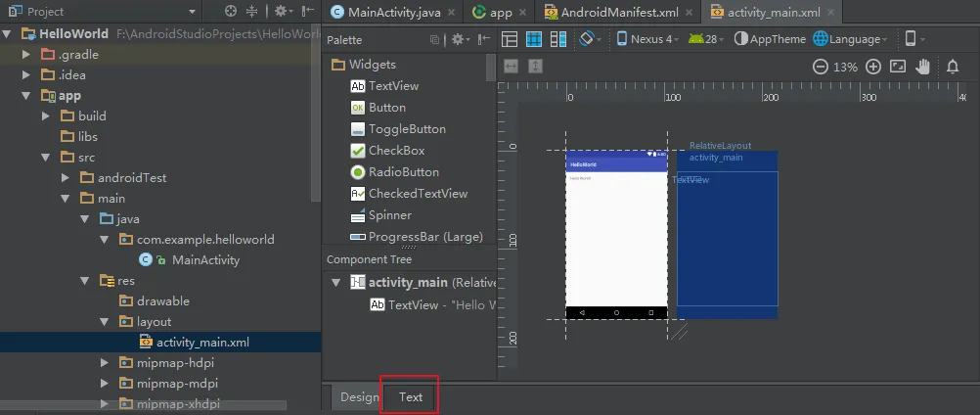The width and height of the screenshot is (980, 415).
Task: Pick the TextView widget in the Palette
Action: click(x=385, y=86)
